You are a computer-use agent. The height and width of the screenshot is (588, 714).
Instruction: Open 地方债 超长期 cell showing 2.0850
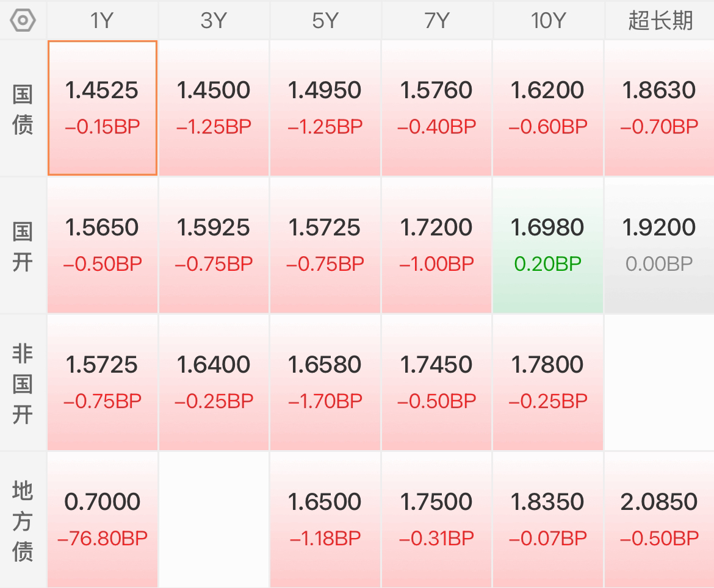tap(660, 520)
